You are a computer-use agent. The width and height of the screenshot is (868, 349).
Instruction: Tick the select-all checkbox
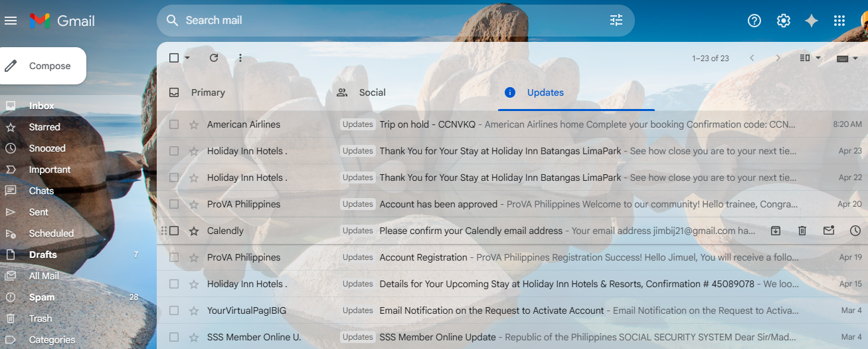coord(174,58)
